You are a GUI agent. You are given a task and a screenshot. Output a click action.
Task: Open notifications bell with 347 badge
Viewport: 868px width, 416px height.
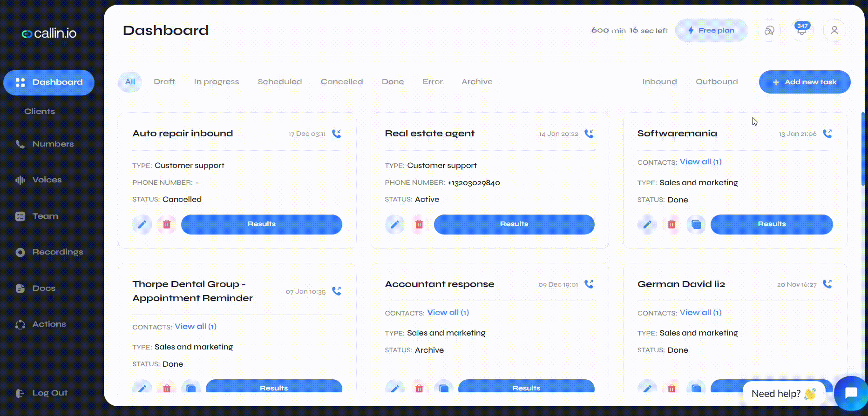[x=802, y=30]
